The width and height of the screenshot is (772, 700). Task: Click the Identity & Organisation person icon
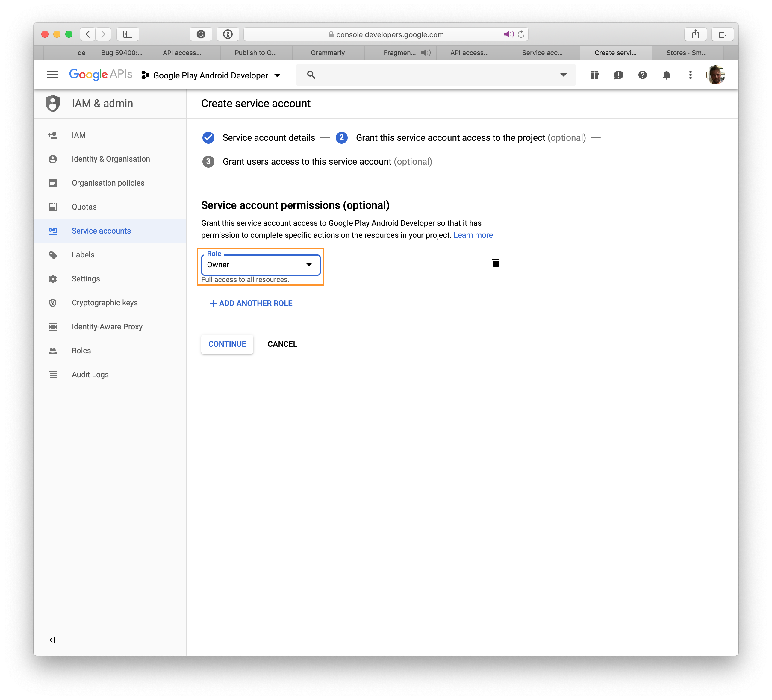[54, 159]
